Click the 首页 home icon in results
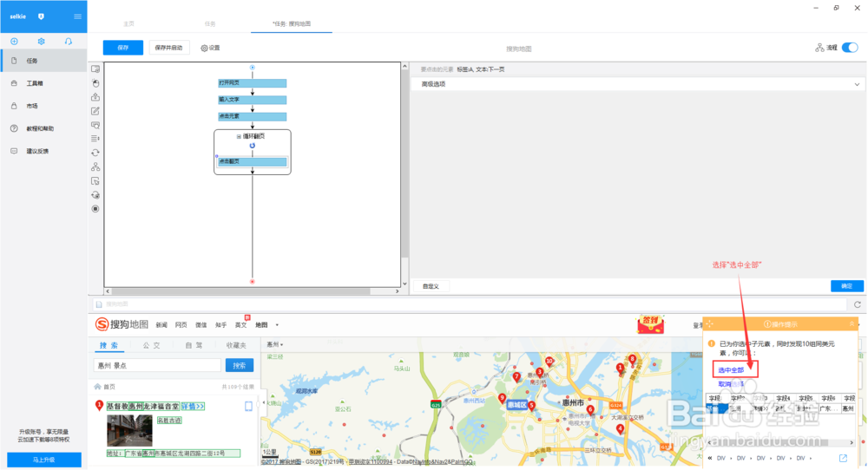This screenshot has height=470, width=868. pos(97,387)
